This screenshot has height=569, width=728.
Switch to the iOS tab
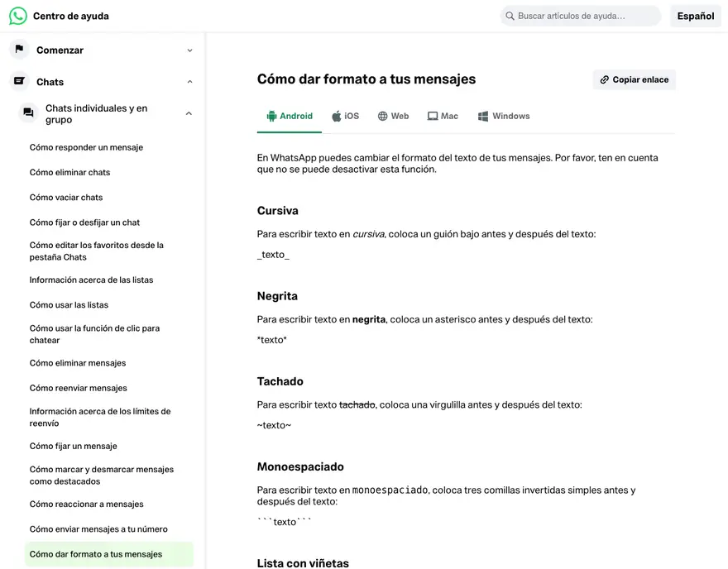(x=346, y=116)
